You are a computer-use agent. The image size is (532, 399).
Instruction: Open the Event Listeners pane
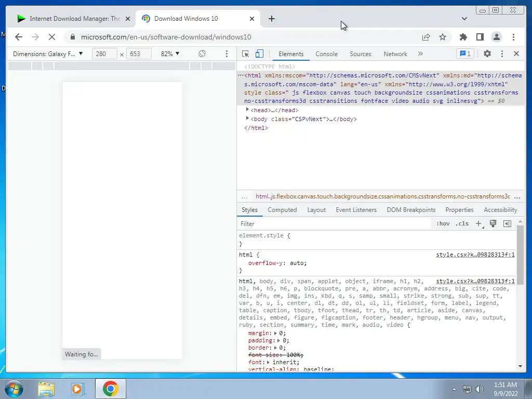pyautogui.click(x=356, y=210)
